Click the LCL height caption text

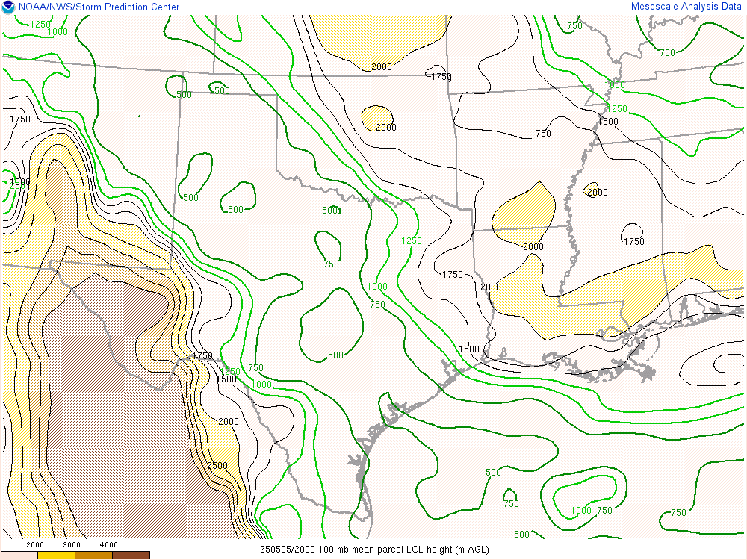coord(374,550)
